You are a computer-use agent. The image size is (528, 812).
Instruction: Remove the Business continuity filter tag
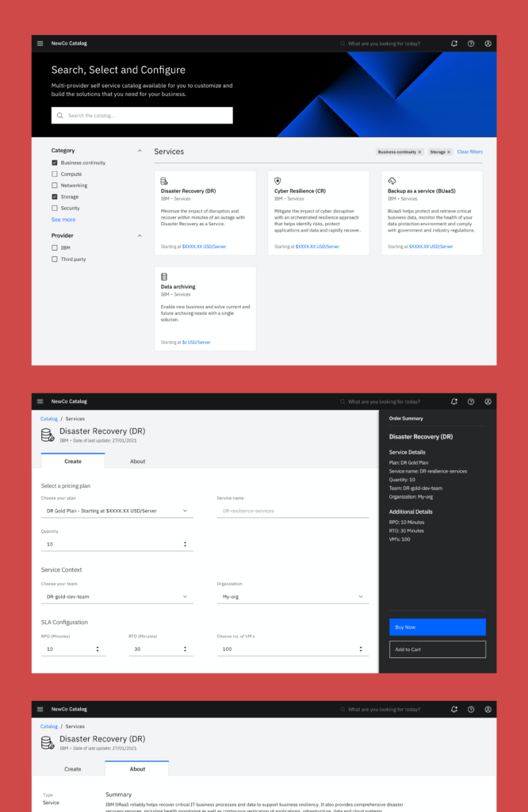point(420,151)
